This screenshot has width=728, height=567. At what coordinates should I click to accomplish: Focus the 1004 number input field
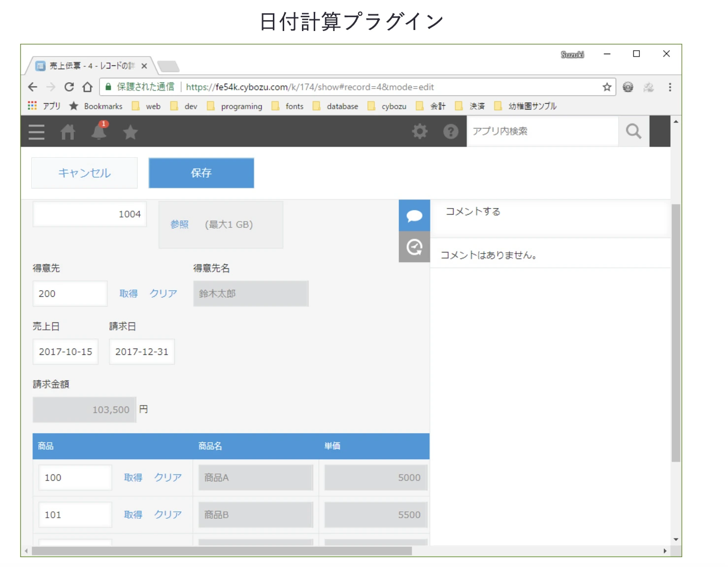[x=90, y=214]
